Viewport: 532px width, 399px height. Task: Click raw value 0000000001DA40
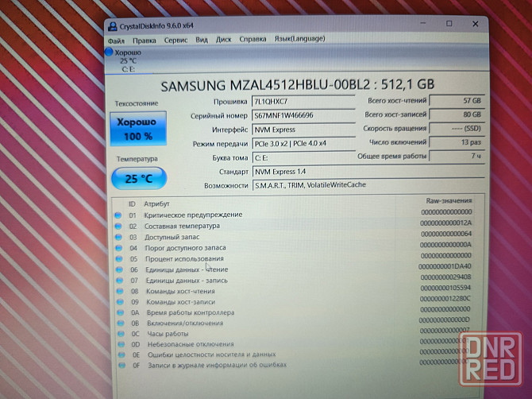tap(445, 266)
